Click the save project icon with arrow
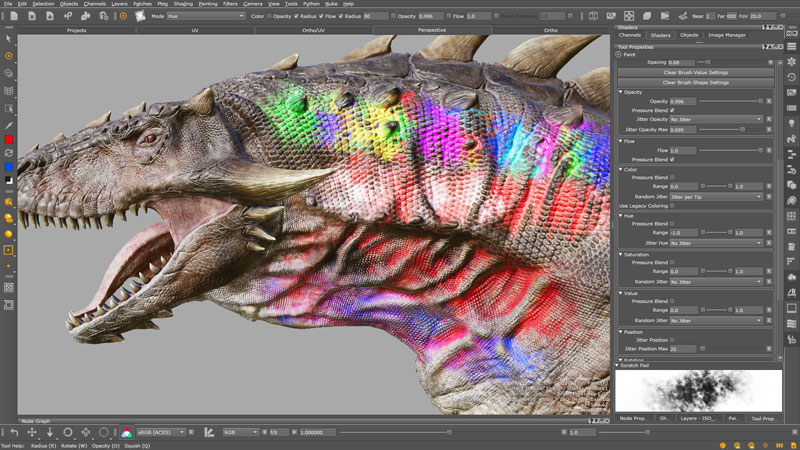The height and width of the screenshot is (450, 800). click(49, 16)
